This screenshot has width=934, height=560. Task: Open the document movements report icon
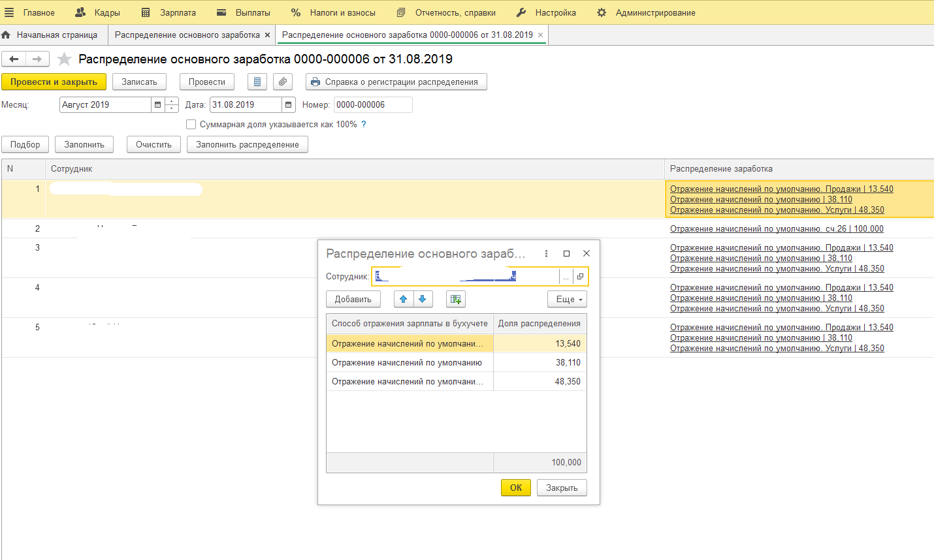click(257, 82)
